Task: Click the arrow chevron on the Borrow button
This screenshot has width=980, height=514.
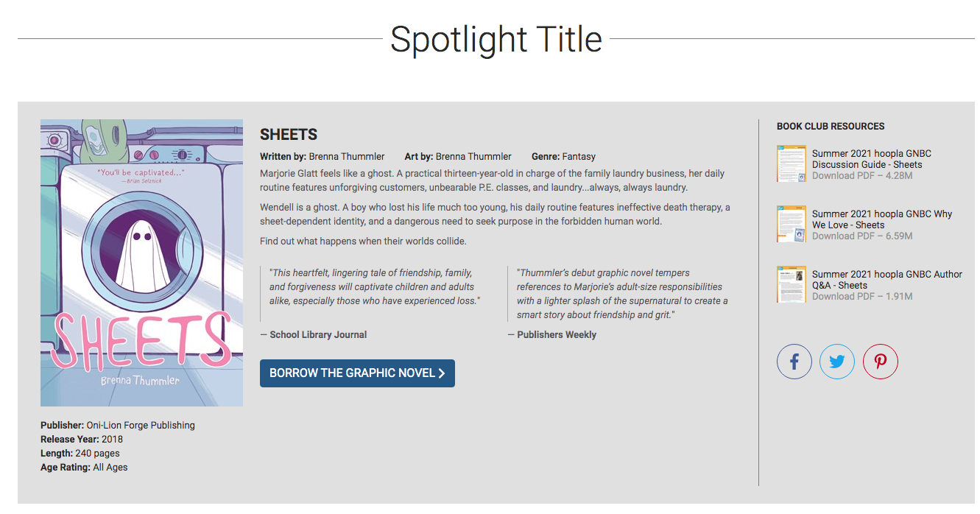Action: click(442, 373)
